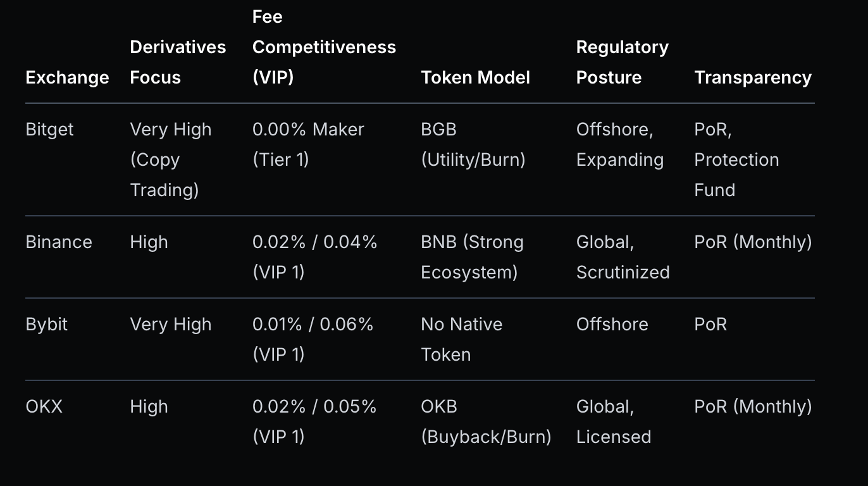Click the 0.01% / 0.06% fee cell
Screen dimensions: 868x486
(x=313, y=339)
